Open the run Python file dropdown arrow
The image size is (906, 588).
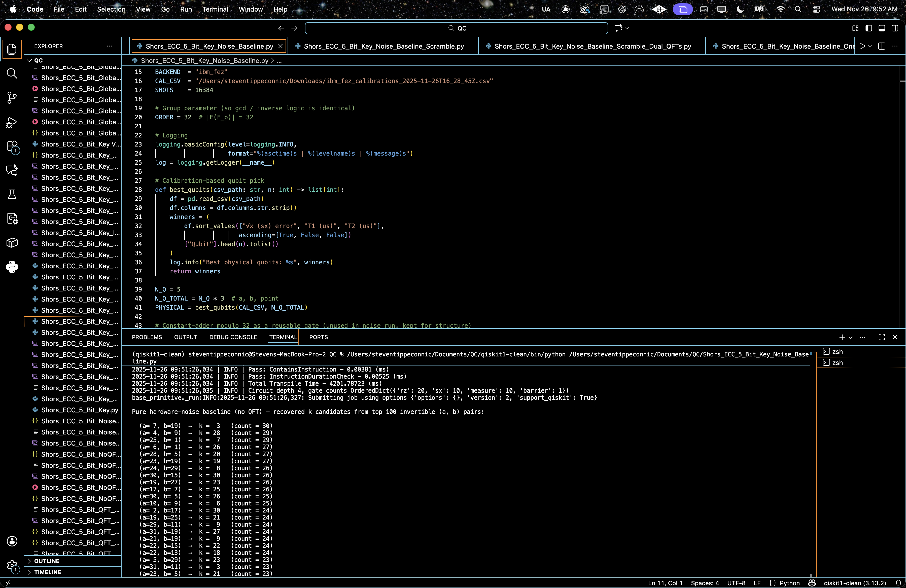tap(870, 46)
